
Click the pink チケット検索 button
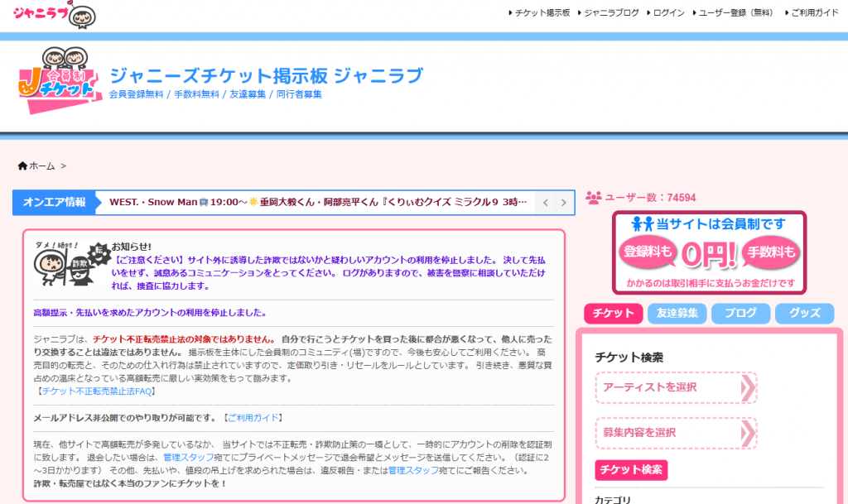[x=631, y=470]
